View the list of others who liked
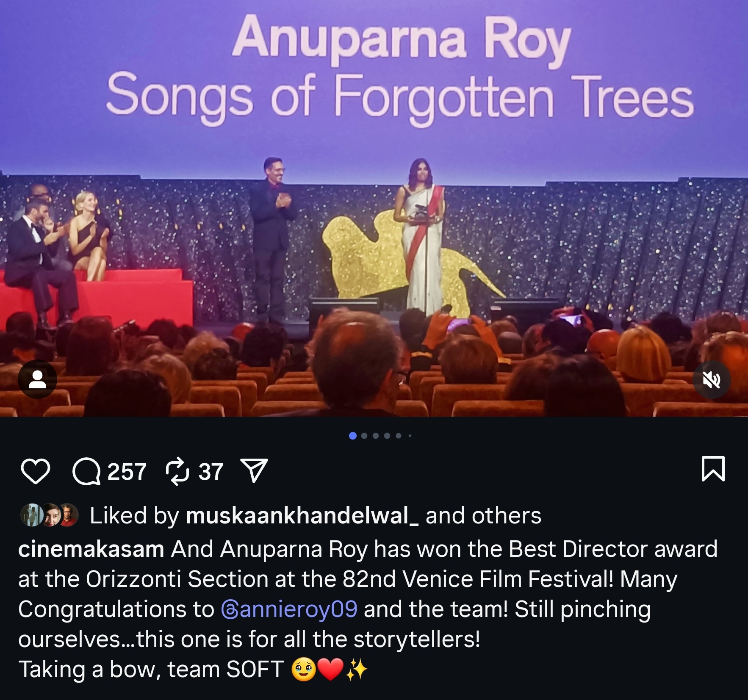 click(x=483, y=516)
